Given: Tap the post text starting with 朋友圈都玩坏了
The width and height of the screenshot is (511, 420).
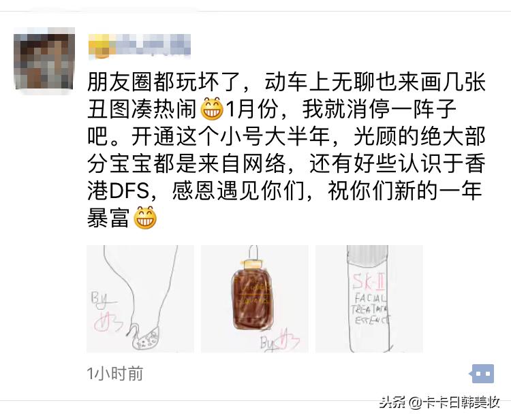Looking at the screenshot, I should tap(286, 150).
